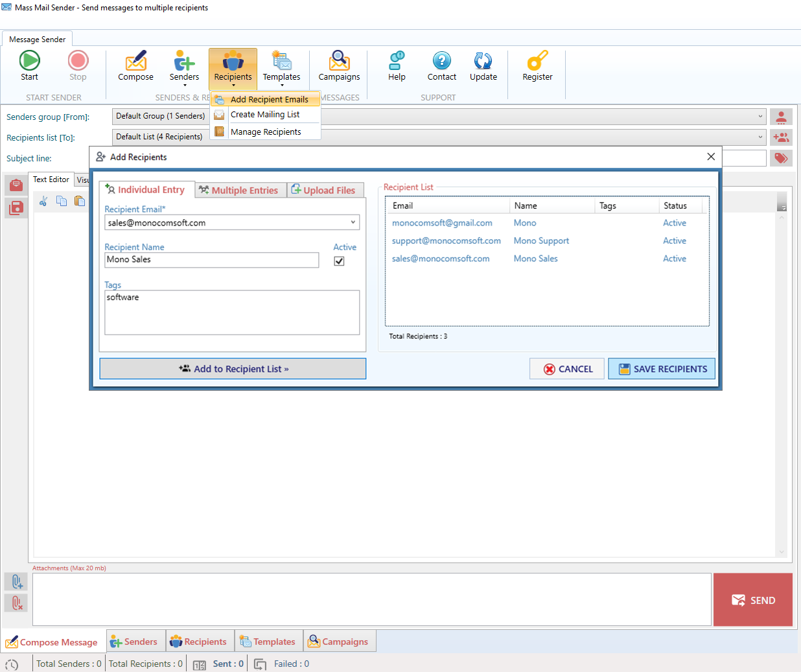Click the Tags text area
The width and height of the screenshot is (801, 672).
(x=232, y=312)
